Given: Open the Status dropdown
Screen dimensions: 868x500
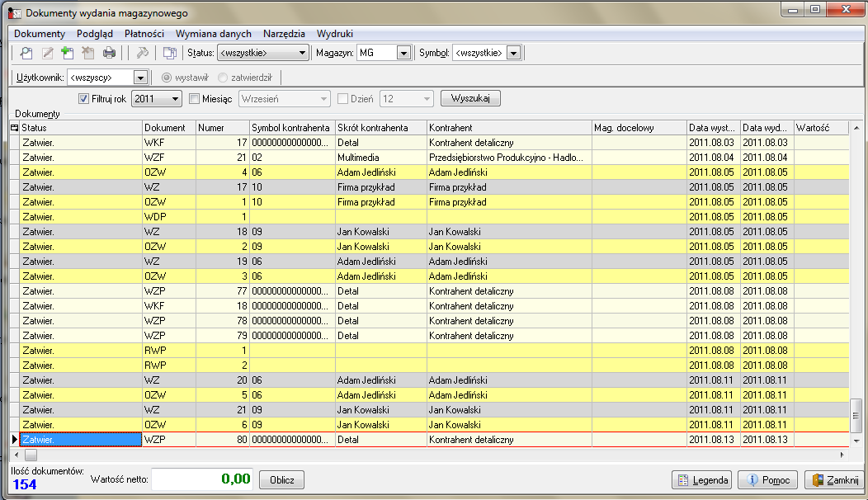Looking at the screenshot, I should tap(302, 53).
